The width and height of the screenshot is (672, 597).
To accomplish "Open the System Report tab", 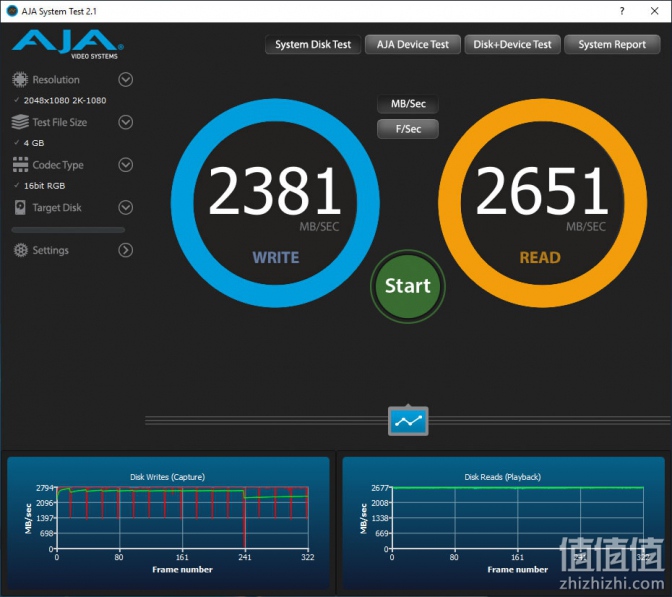I will tap(612, 45).
